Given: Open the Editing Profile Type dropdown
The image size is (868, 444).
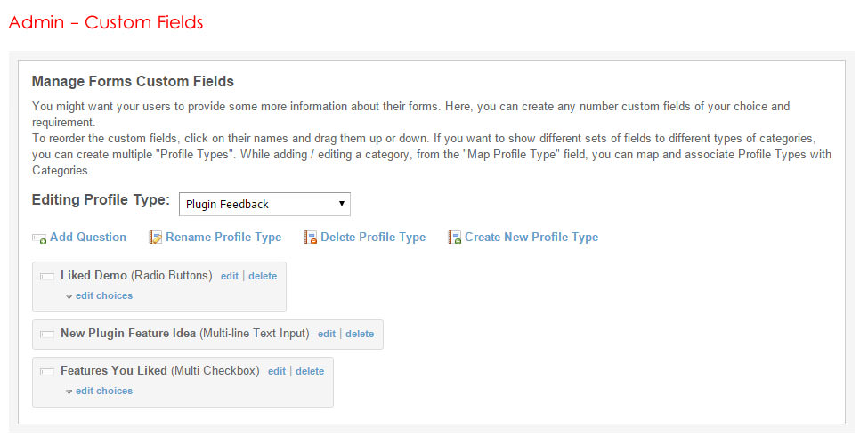Looking at the screenshot, I should click(x=264, y=205).
